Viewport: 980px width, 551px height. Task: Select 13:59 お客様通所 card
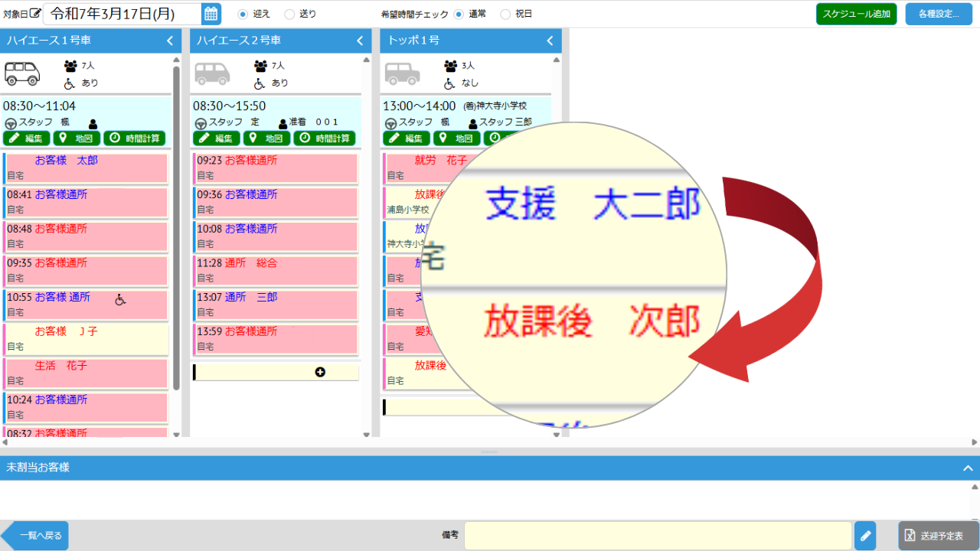pyautogui.click(x=276, y=339)
